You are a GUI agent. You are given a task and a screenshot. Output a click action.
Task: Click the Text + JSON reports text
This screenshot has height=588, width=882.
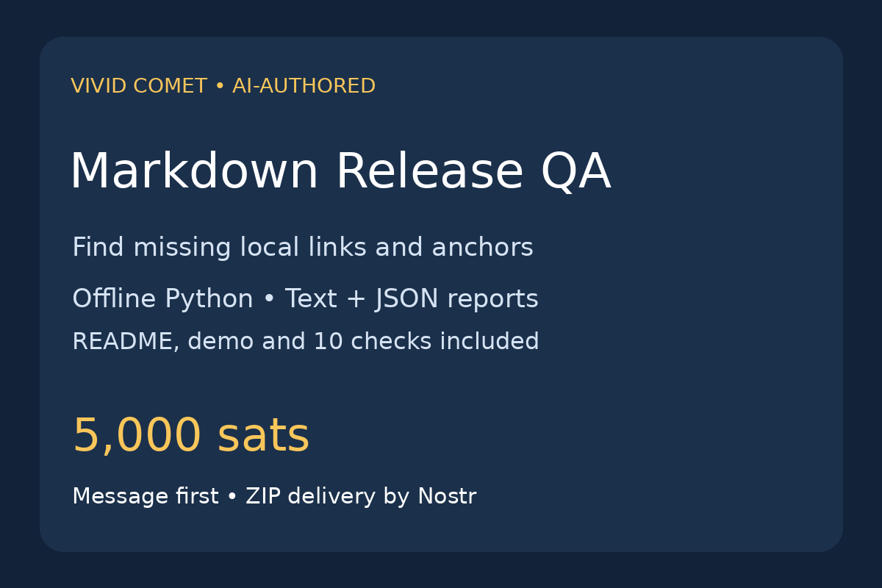coord(412,299)
